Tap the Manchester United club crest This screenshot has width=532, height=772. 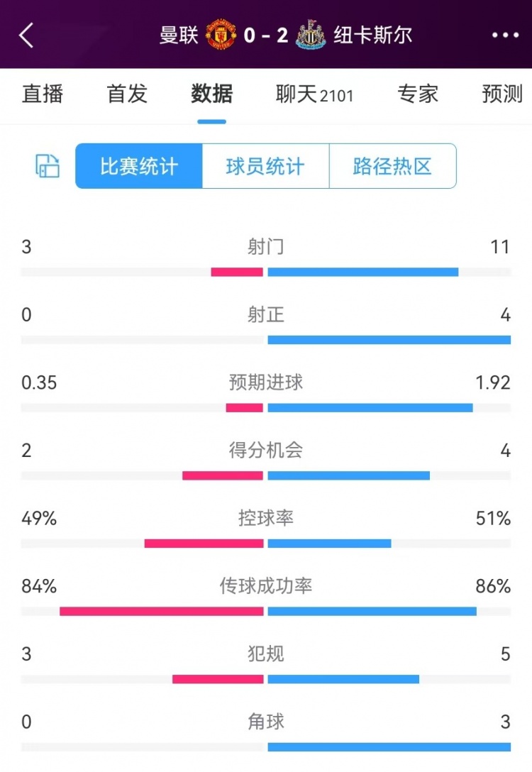[221, 35]
